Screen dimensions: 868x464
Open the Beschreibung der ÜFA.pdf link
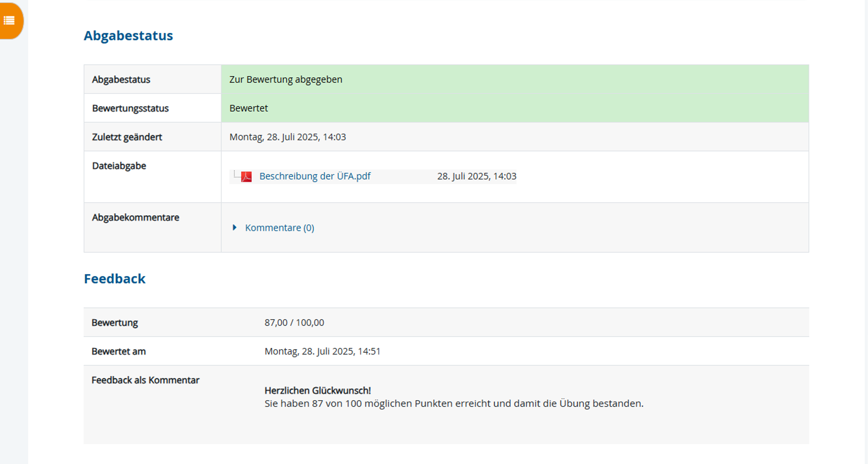tap(315, 176)
